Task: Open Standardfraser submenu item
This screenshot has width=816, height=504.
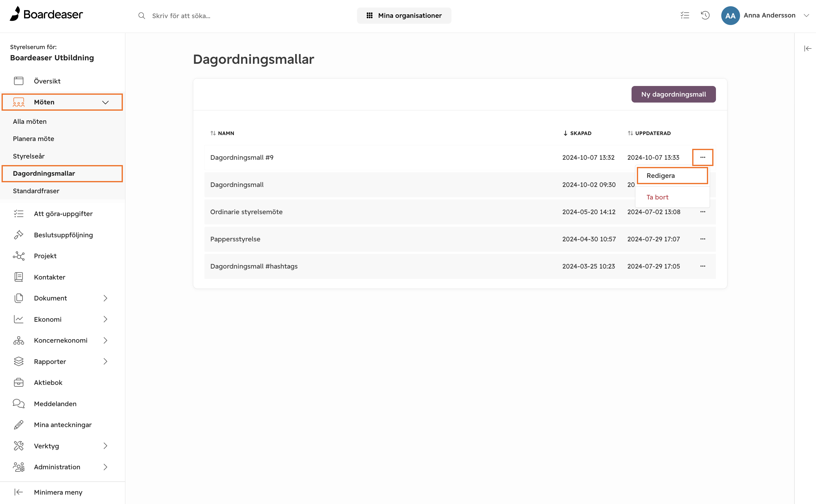Action: (x=36, y=191)
